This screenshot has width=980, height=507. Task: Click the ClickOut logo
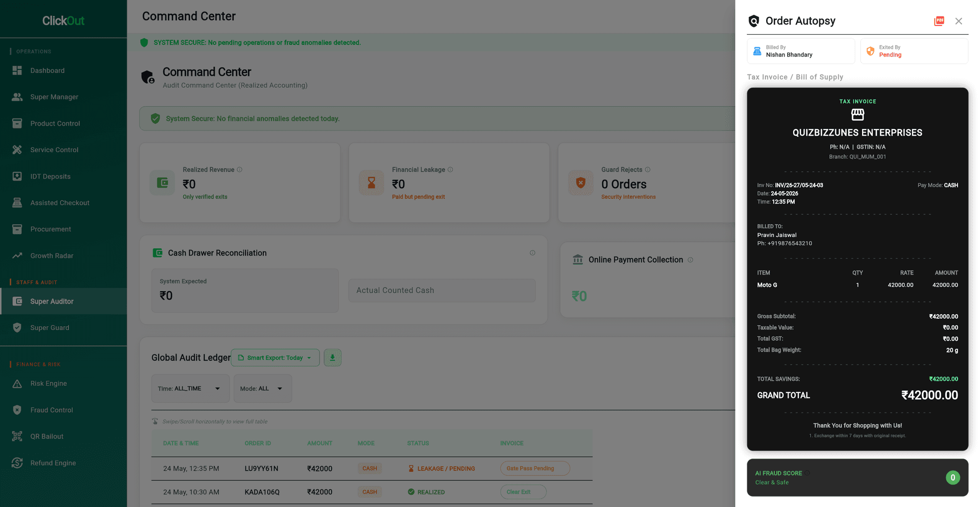63,21
